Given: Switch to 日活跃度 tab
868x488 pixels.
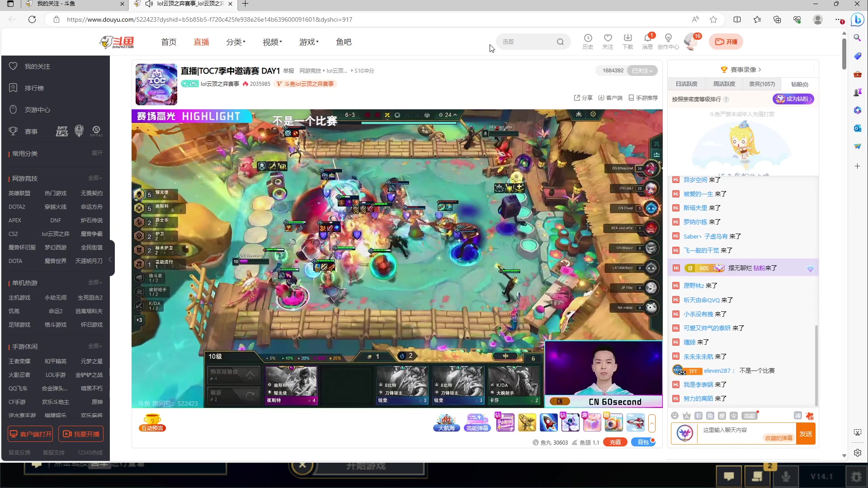Looking at the screenshot, I should [x=686, y=84].
